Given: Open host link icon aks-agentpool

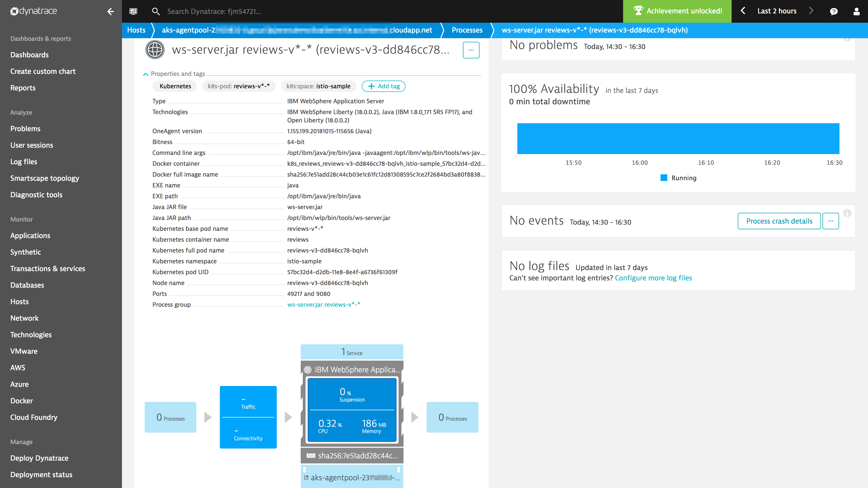Looking at the screenshot, I should tap(306, 478).
